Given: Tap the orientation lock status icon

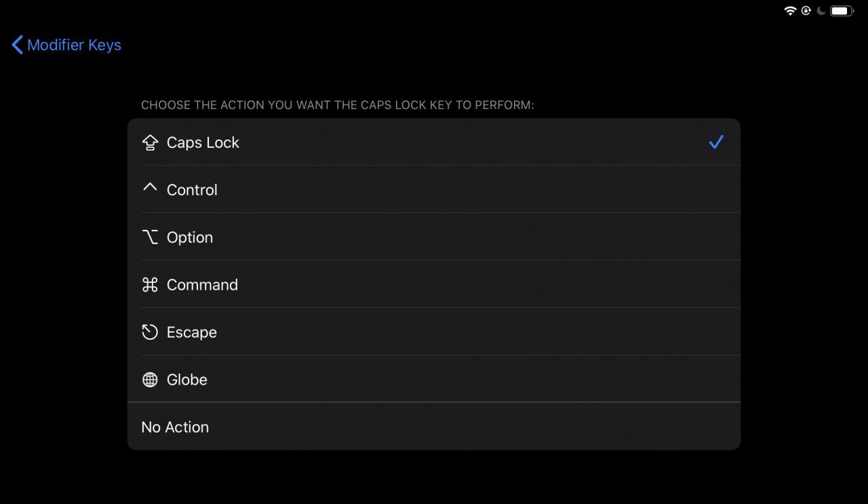Looking at the screenshot, I should click(x=806, y=10).
